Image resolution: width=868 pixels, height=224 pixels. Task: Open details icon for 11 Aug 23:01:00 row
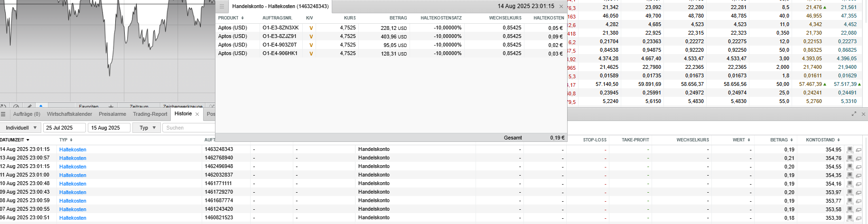[x=850, y=175]
